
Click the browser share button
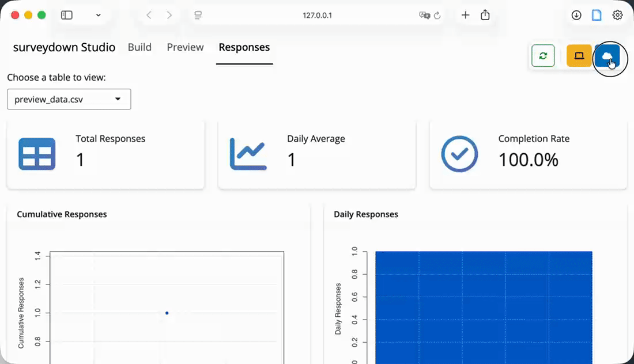click(x=485, y=16)
